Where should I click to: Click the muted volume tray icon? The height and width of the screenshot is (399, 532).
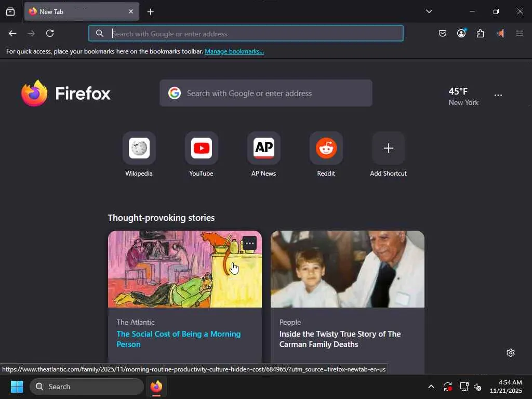point(478,387)
